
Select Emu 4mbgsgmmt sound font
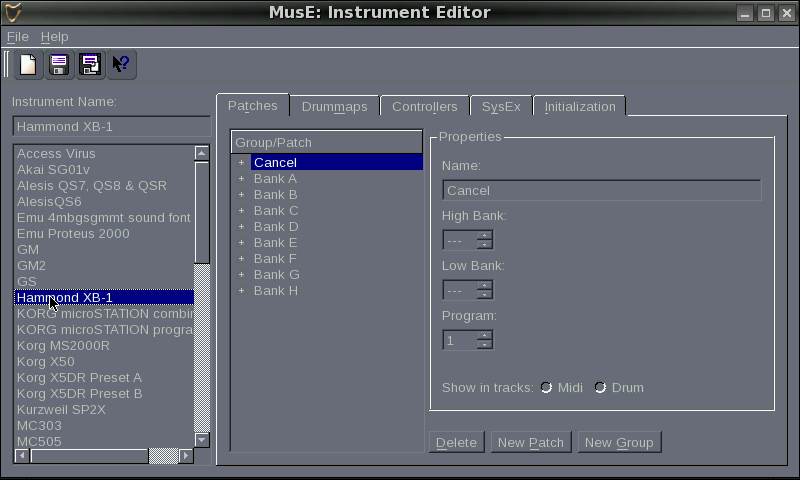[x=104, y=217]
